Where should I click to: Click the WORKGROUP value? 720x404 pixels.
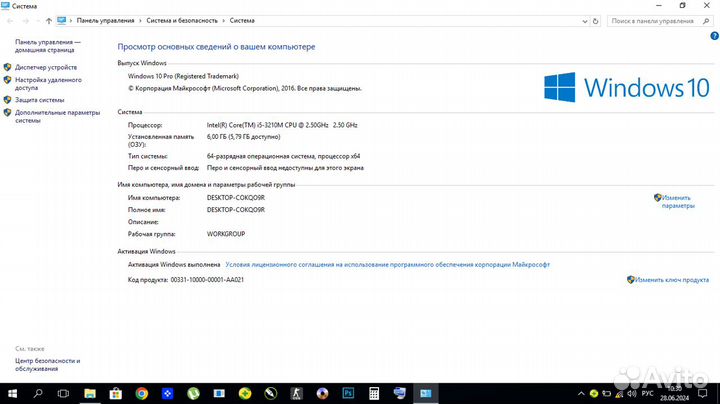(x=226, y=234)
